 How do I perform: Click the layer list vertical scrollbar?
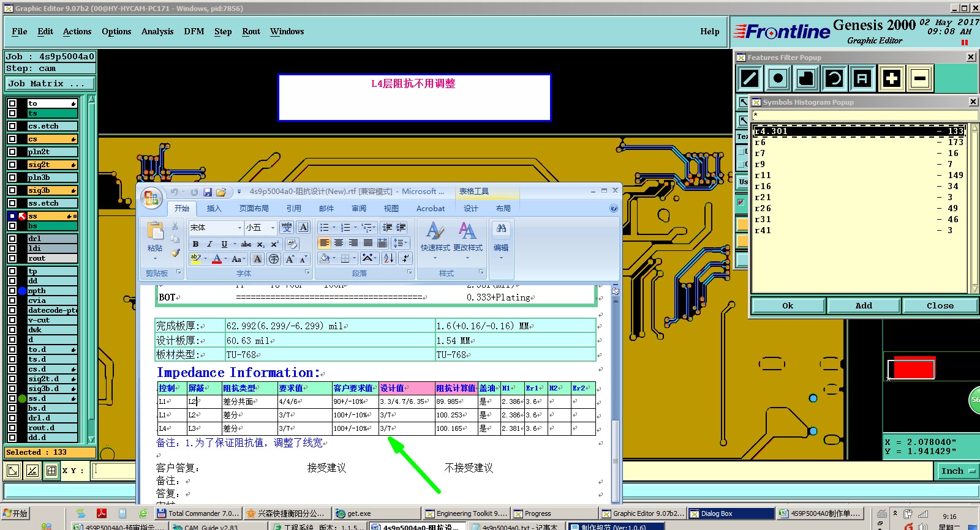(x=92, y=269)
